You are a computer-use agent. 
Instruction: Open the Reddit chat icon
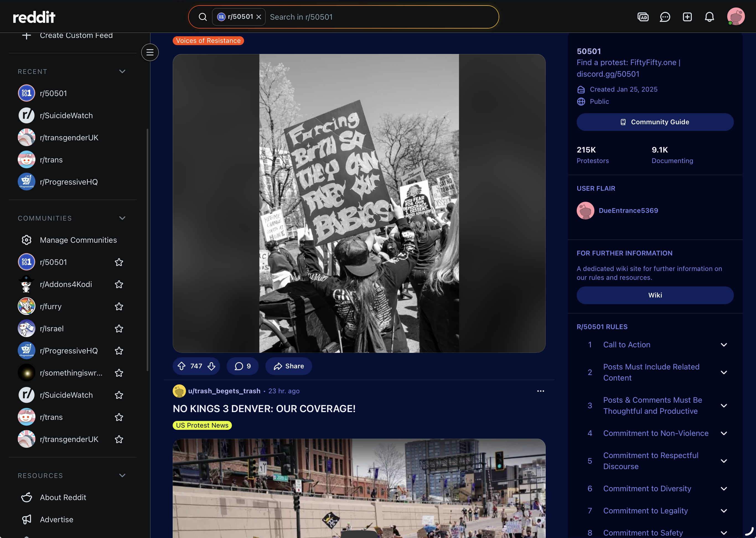[665, 17]
